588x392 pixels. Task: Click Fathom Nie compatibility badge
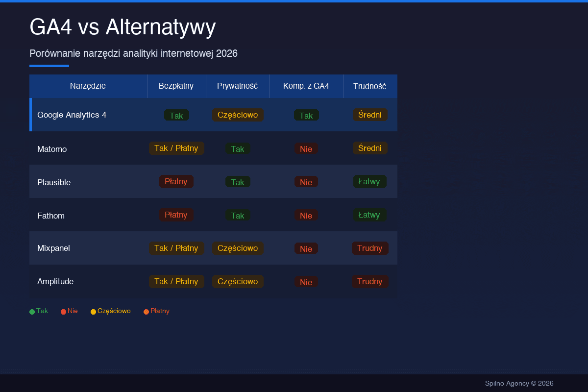[306, 215]
